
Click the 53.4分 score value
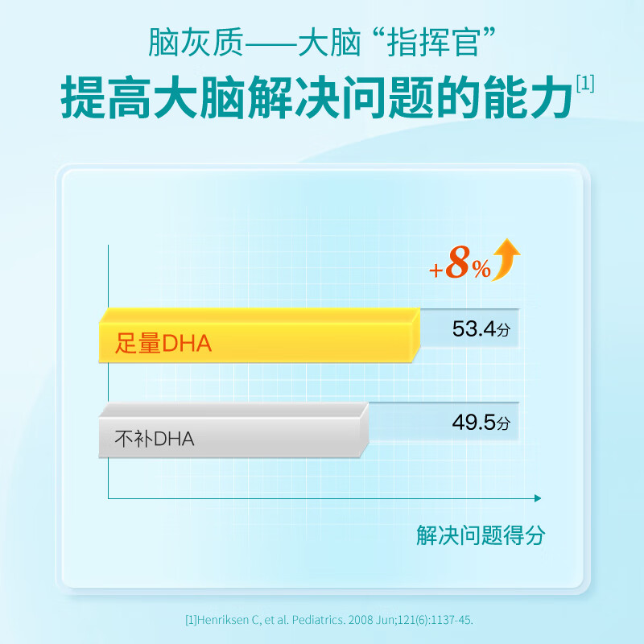[x=481, y=329]
